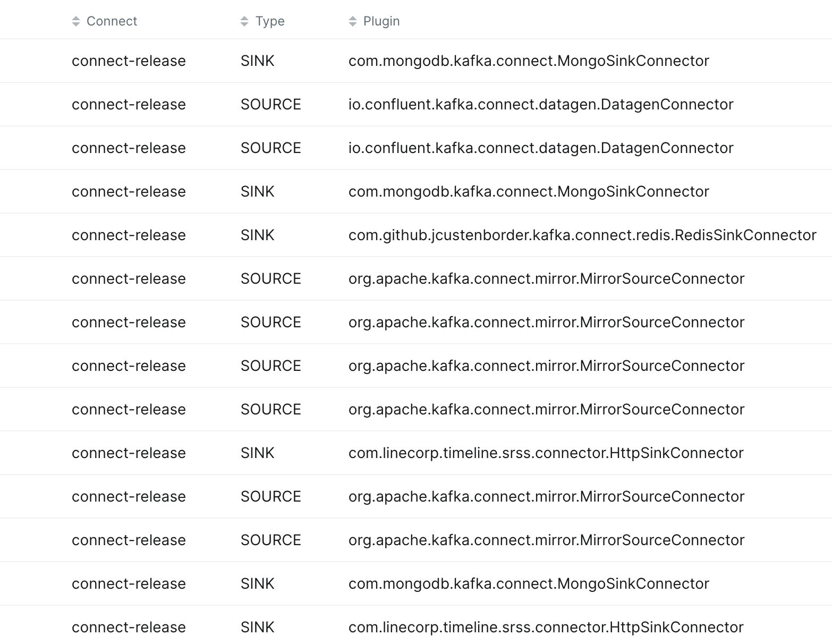
Task: Click SINK type in the RedisSinkConnector row
Action: click(x=258, y=235)
